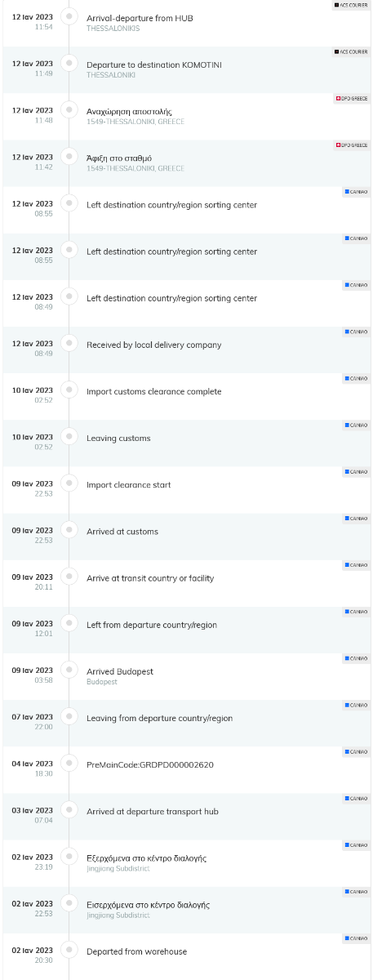Click the CAINIAO badge on Import customs clearance complete

click(356, 378)
